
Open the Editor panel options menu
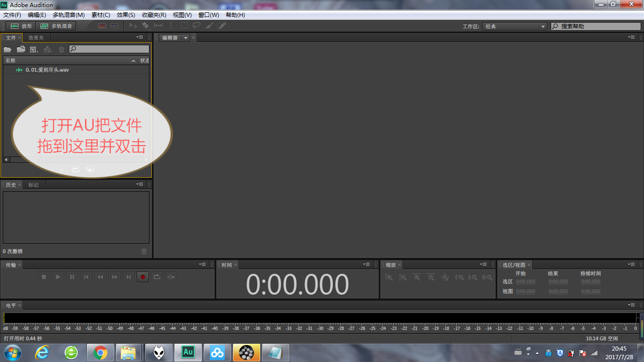(x=631, y=37)
